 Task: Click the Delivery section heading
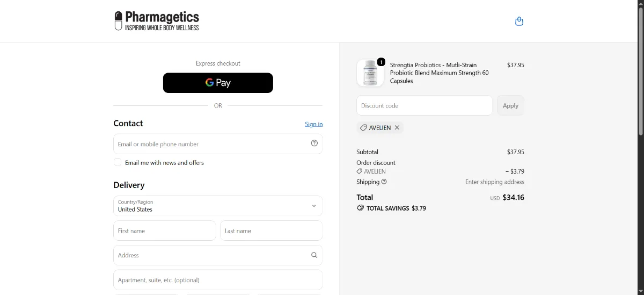[129, 185]
